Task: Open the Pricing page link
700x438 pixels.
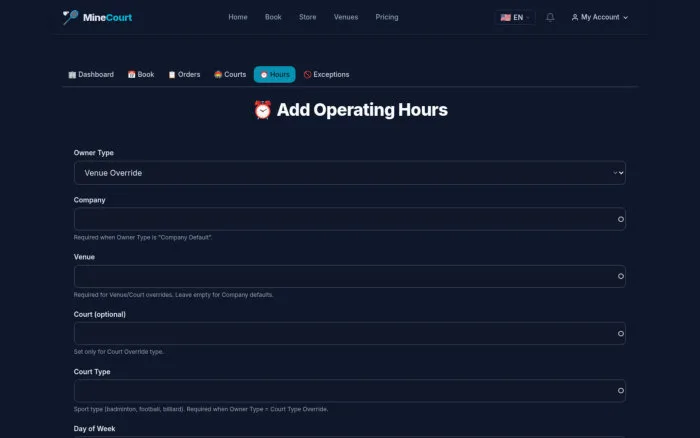Action: 387,17
